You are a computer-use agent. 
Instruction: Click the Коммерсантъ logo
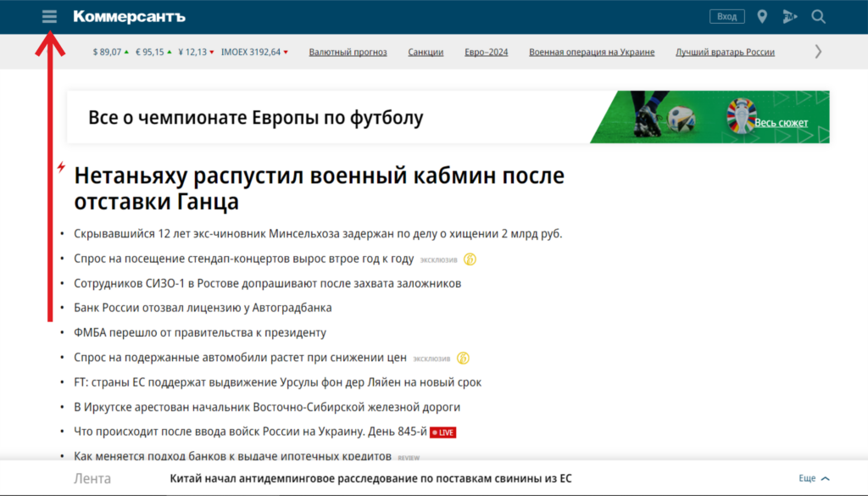129,17
